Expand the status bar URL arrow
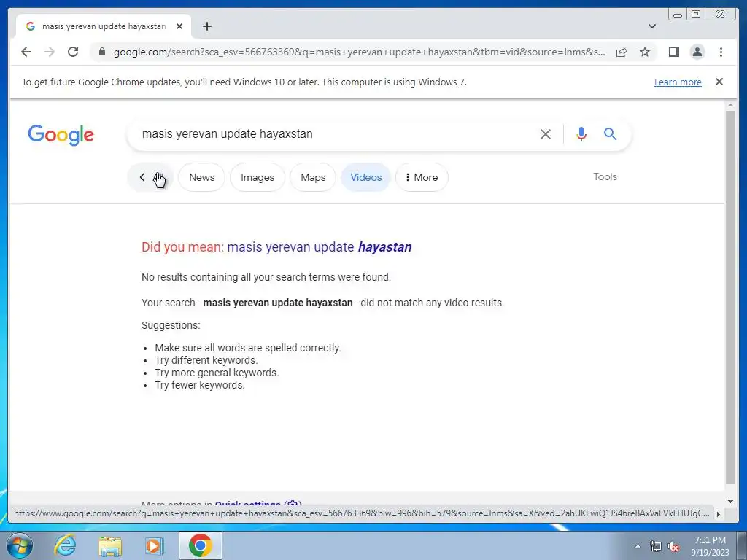Screen dimensions: 747x560 [719, 514]
